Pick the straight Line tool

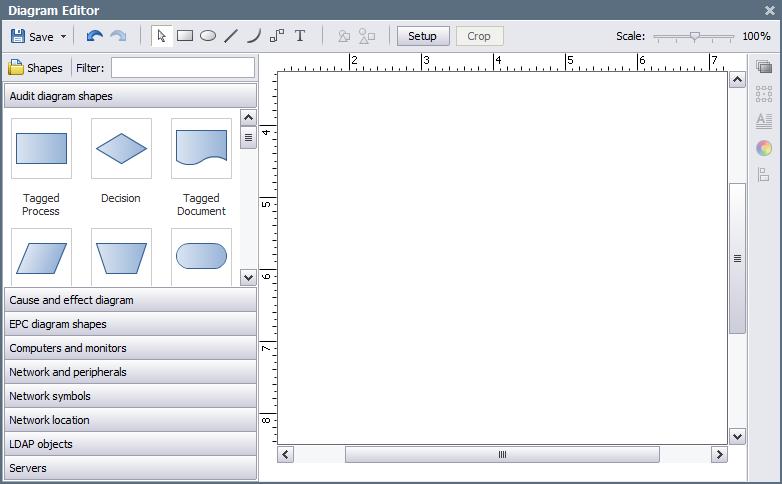[231, 36]
